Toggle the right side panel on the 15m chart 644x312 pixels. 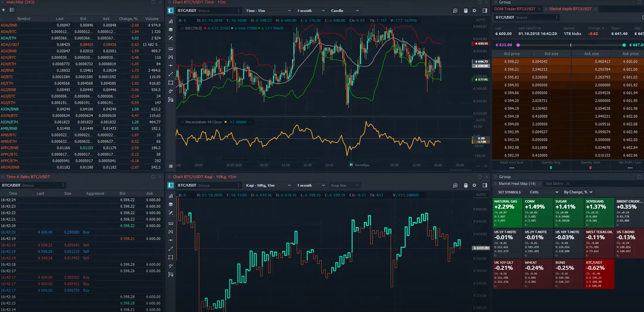click(x=485, y=11)
